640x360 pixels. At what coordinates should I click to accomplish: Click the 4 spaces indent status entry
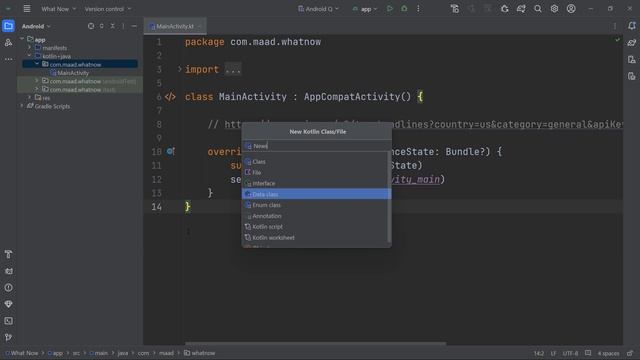coord(608,353)
